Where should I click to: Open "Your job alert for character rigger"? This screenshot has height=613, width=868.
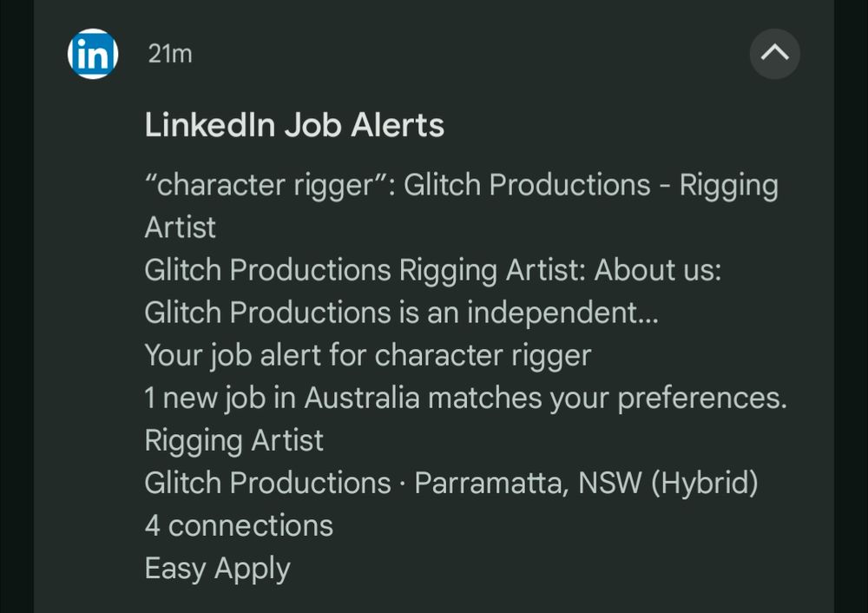[x=367, y=355]
